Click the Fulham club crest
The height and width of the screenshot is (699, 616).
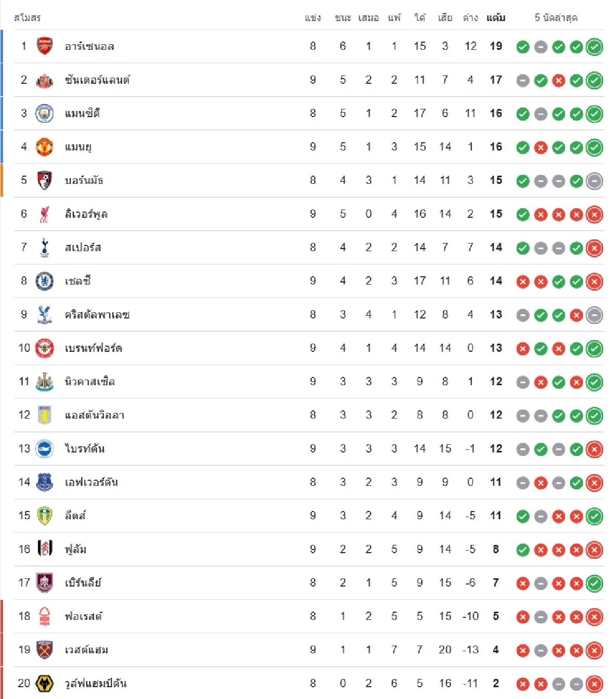45,549
